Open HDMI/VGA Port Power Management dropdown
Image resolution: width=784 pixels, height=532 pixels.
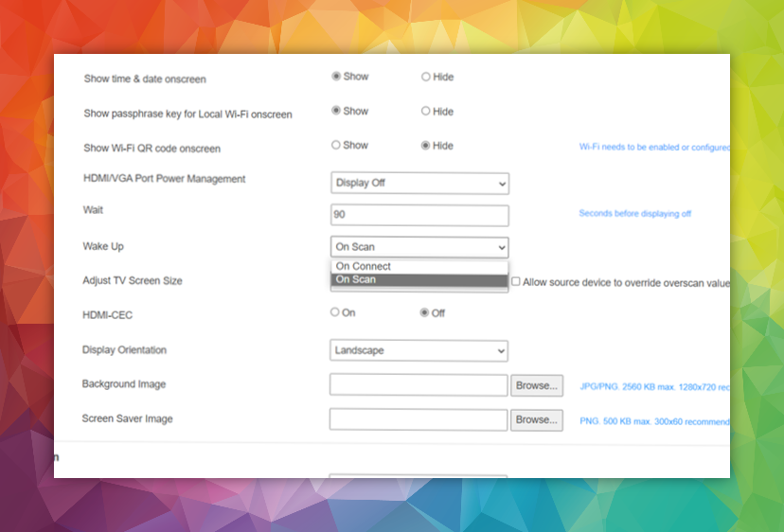419,183
